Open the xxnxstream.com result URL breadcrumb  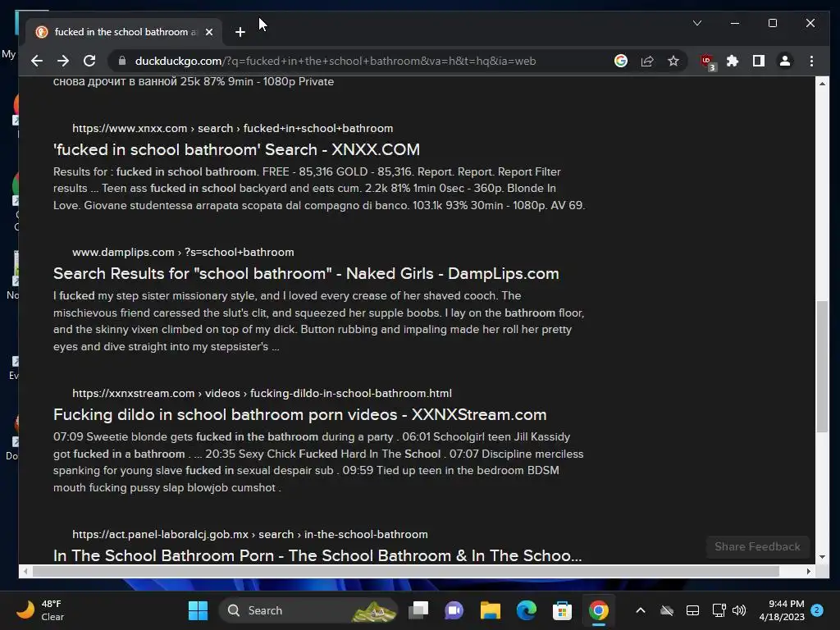[x=262, y=393]
